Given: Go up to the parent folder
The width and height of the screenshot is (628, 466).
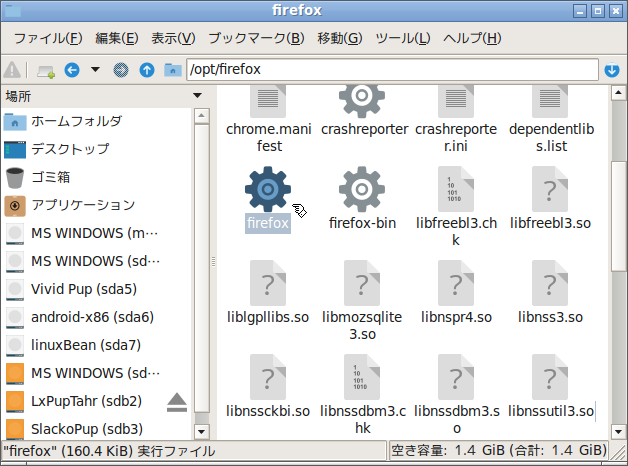Looking at the screenshot, I should tap(147, 70).
